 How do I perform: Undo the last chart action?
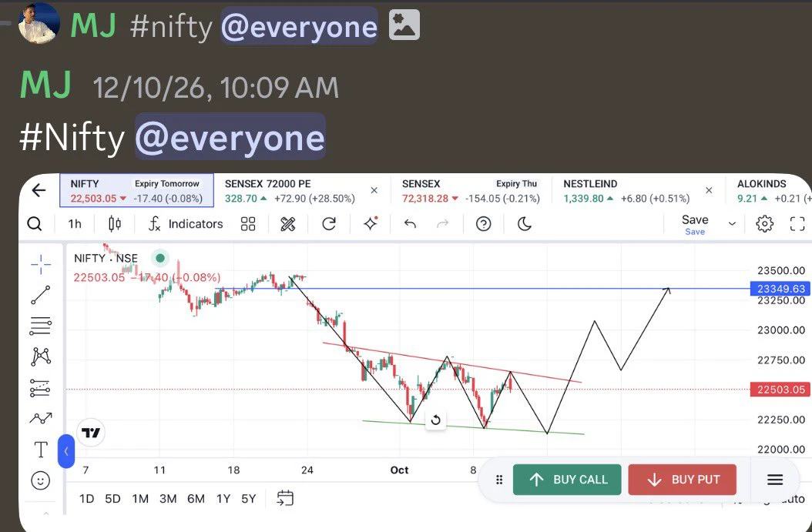tap(410, 223)
